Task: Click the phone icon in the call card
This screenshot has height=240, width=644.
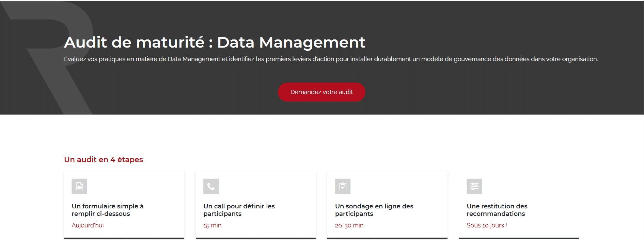Action: (x=211, y=186)
